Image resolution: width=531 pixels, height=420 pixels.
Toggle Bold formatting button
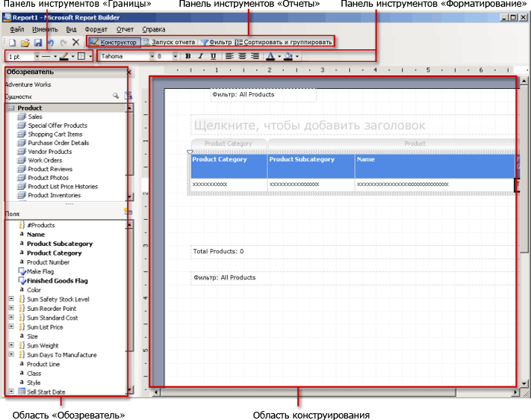(x=188, y=56)
